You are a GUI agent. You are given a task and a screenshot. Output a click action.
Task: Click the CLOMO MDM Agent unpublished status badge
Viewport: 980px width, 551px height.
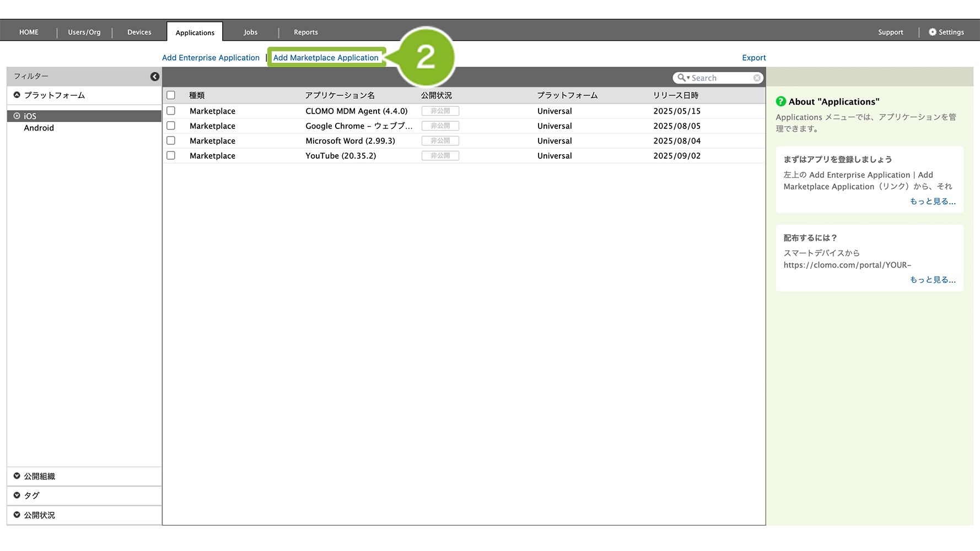pyautogui.click(x=440, y=111)
